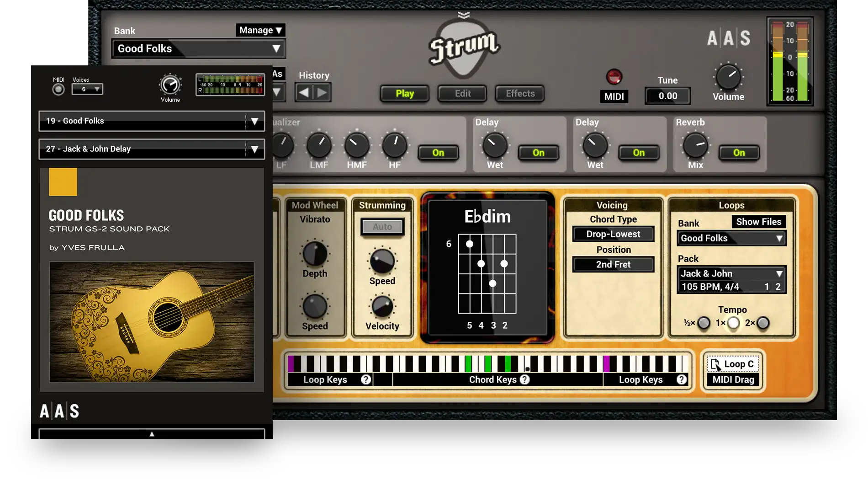The height and width of the screenshot is (480, 868).
Task: Click the AAS logo in left panel
Action: pyautogui.click(x=59, y=411)
